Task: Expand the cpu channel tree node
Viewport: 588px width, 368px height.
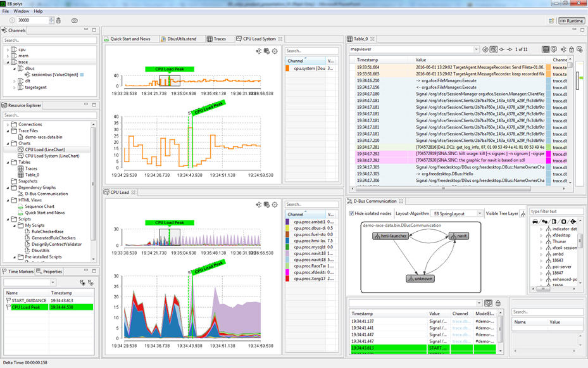Action: [8, 49]
